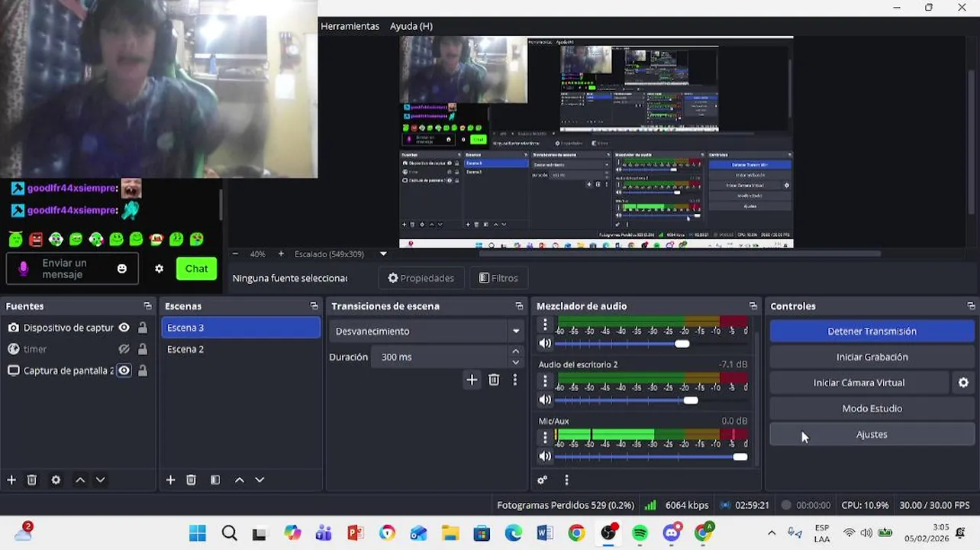The image size is (980, 550).
Task: Unlock the Dispositivo de captura source
Action: [143, 328]
